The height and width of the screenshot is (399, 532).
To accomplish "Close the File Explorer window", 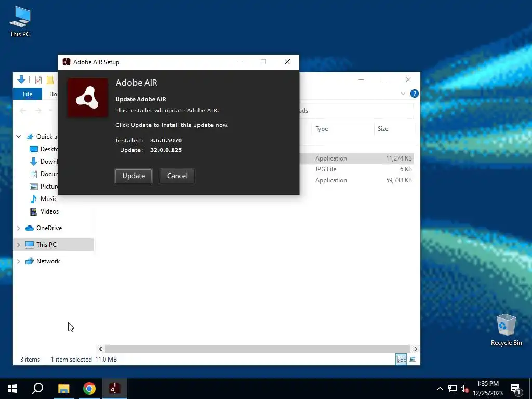I will [x=408, y=79].
